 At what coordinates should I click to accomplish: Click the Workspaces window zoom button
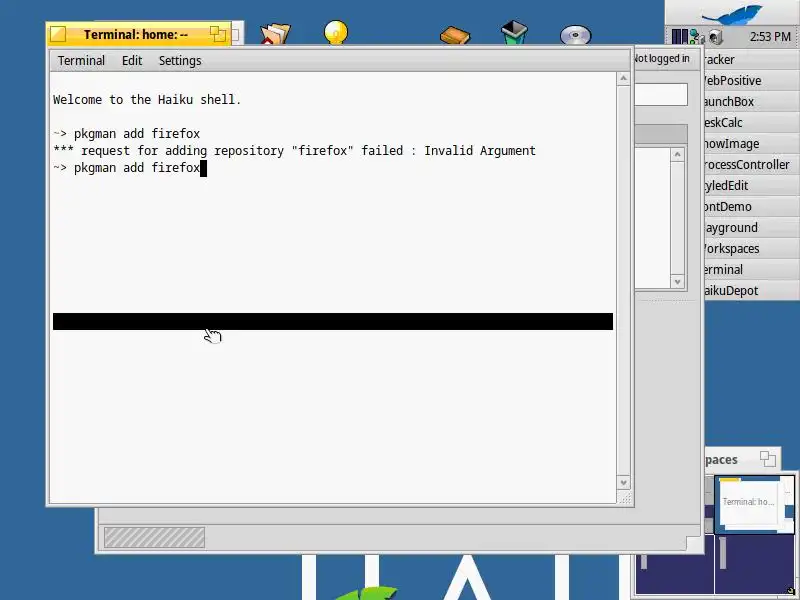tap(767, 459)
